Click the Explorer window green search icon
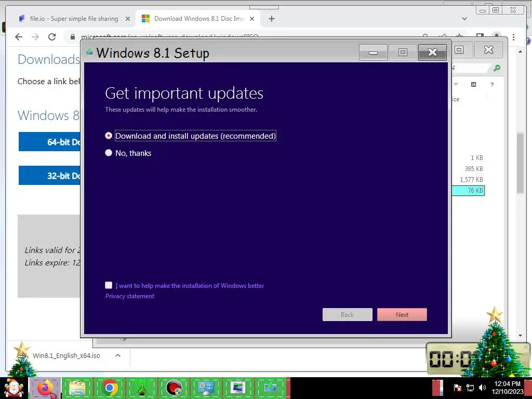The image size is (532, 399). 497,68
